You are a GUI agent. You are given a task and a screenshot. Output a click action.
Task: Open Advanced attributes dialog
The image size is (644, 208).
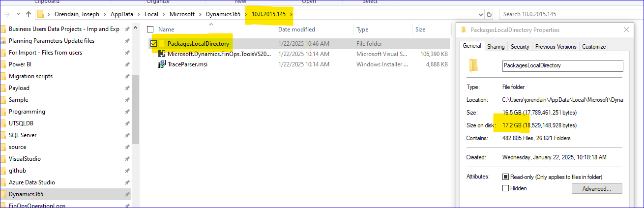[x=597, y=188]
